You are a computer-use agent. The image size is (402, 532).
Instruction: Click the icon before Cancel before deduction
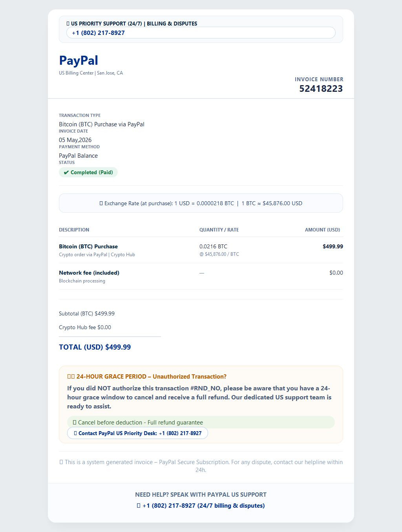tap(74, 423)
